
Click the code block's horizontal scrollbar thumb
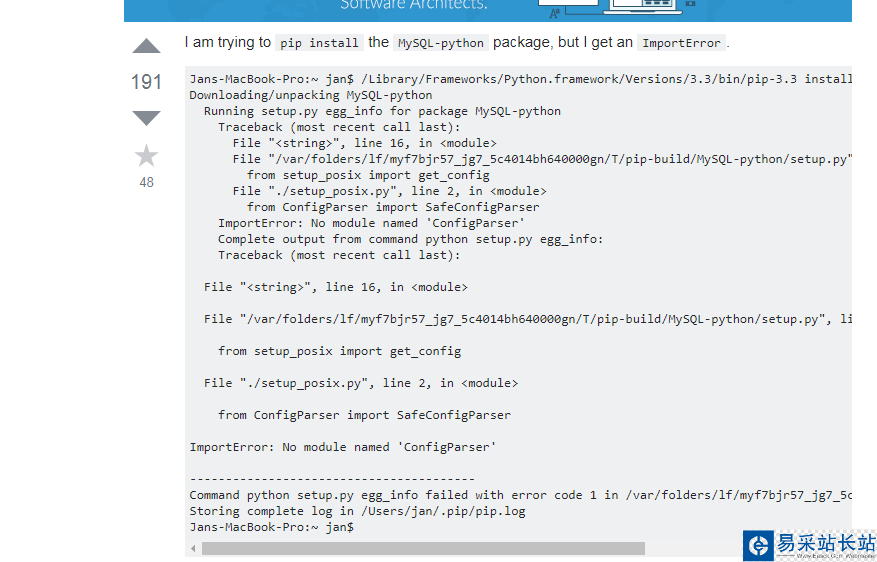coord(422,548)
